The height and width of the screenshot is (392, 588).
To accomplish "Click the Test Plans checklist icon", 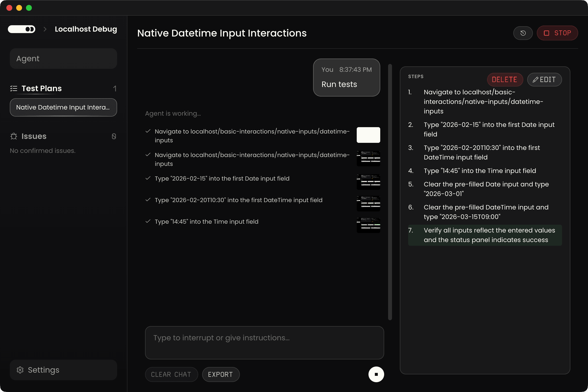I will point(14,88).
